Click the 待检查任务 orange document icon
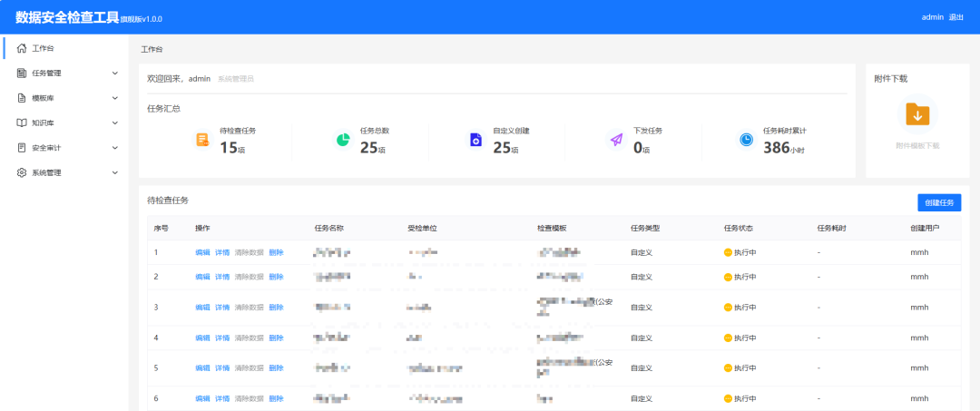The height and width of the screenshot is (411, 980). (x=202, y=140)
